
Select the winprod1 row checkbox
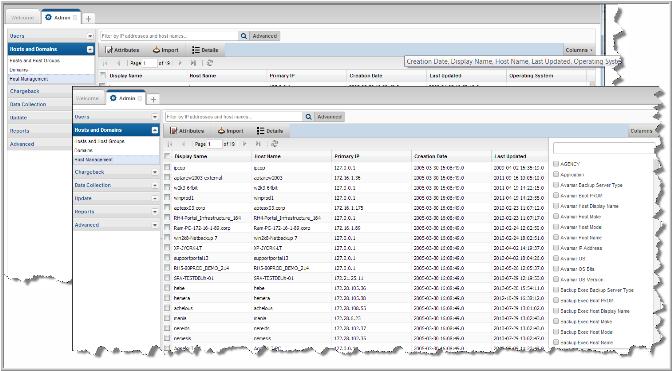[167, 197]
